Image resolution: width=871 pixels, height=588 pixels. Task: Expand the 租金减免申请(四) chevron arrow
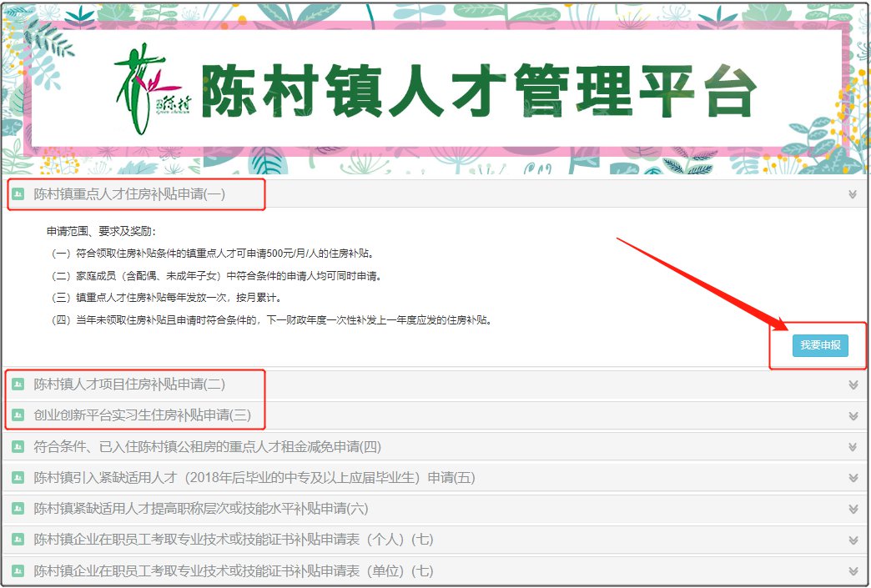point(853,447)
